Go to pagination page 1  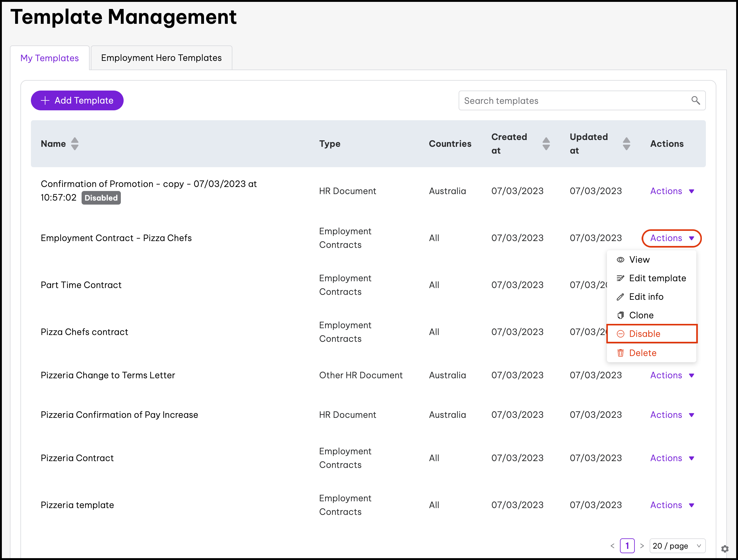coord(627,546)
